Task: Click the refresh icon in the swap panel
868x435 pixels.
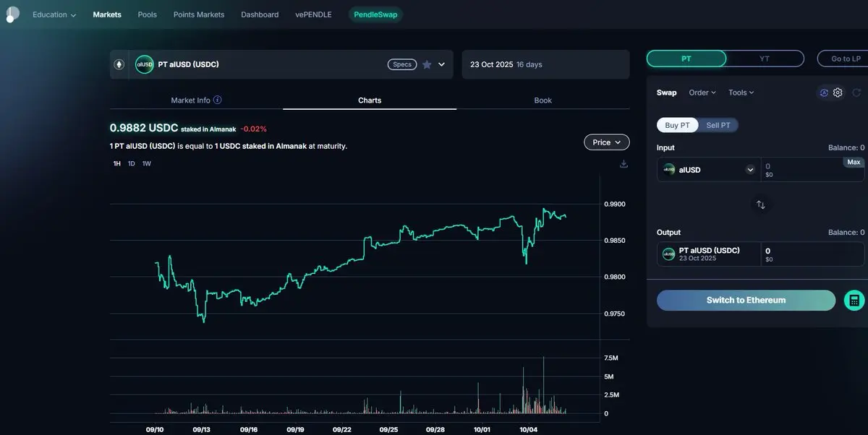Action: tap(856, 92)
